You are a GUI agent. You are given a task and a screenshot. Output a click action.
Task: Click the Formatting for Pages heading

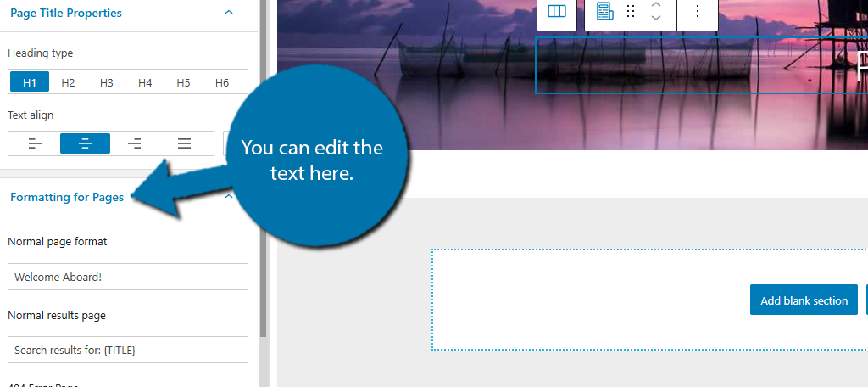point(67,197)
